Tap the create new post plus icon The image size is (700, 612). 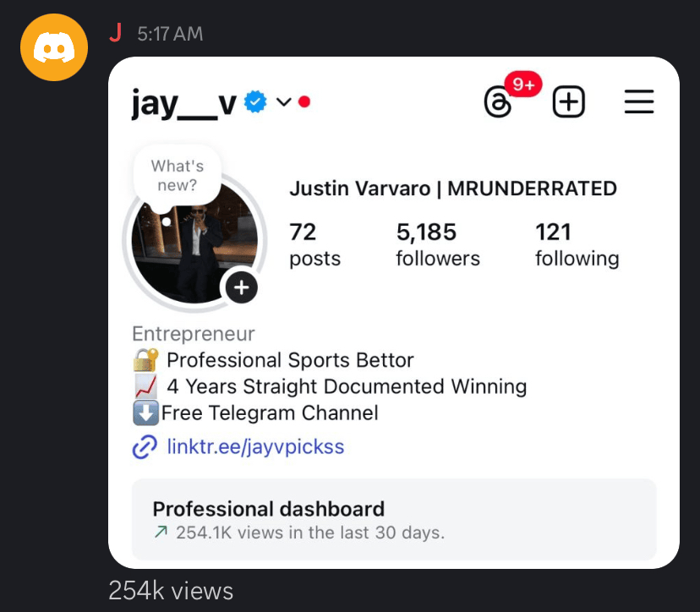click(569, 103)
